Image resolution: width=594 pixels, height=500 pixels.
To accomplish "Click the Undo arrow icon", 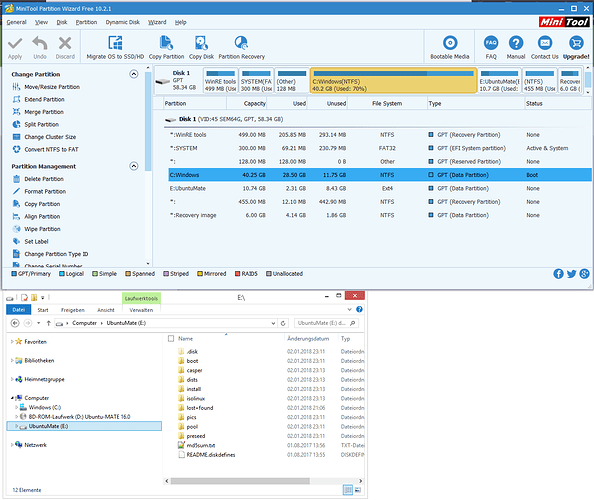I will pyautogui.click(x=40, y=43).
